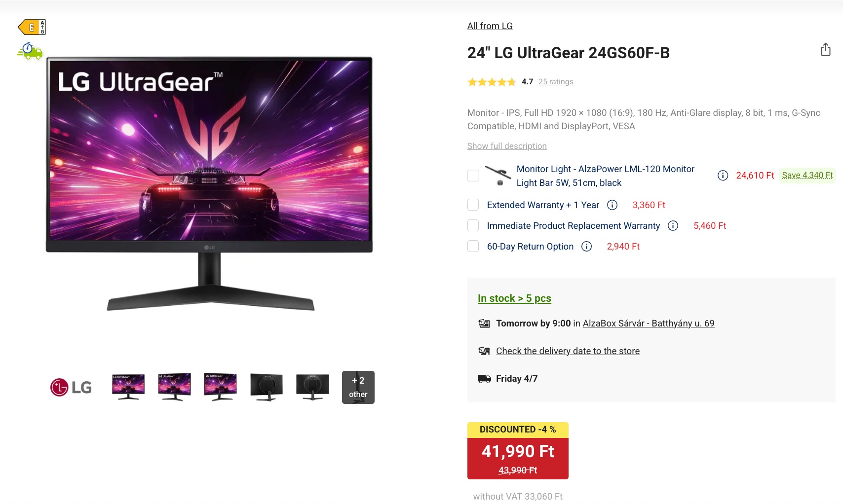
Task: Open info for Immediate Product Replacement Warranty
Action: (x=673, y=226)
